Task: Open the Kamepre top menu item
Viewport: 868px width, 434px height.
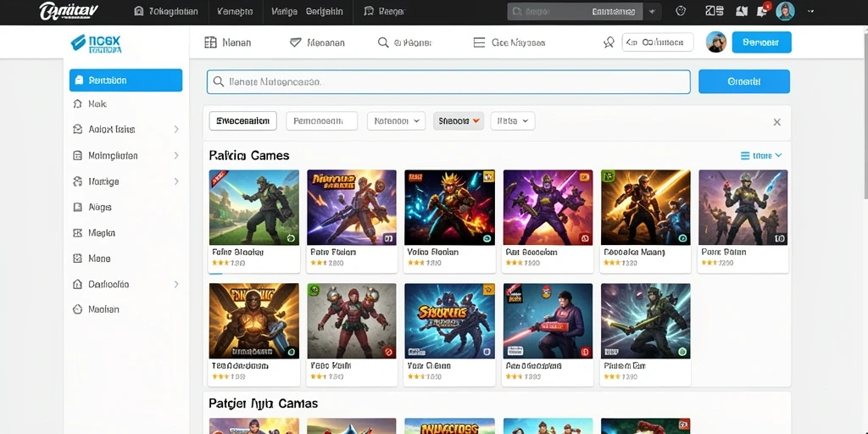Action: coord(236,11)
